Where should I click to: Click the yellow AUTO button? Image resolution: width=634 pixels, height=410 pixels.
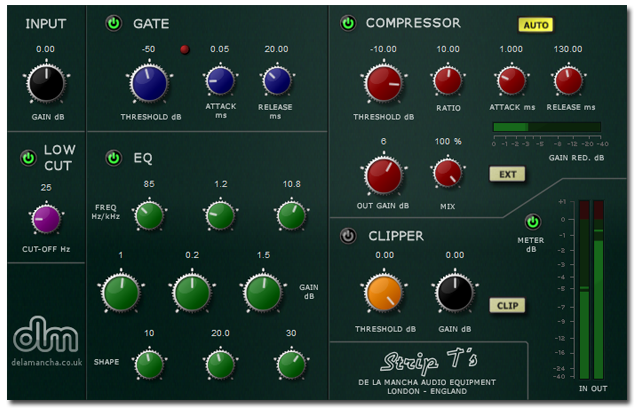coord(536,25)
